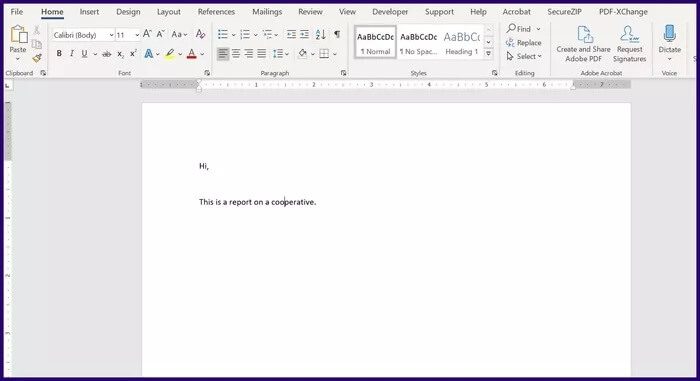Center align text

(x=236, y=54)
